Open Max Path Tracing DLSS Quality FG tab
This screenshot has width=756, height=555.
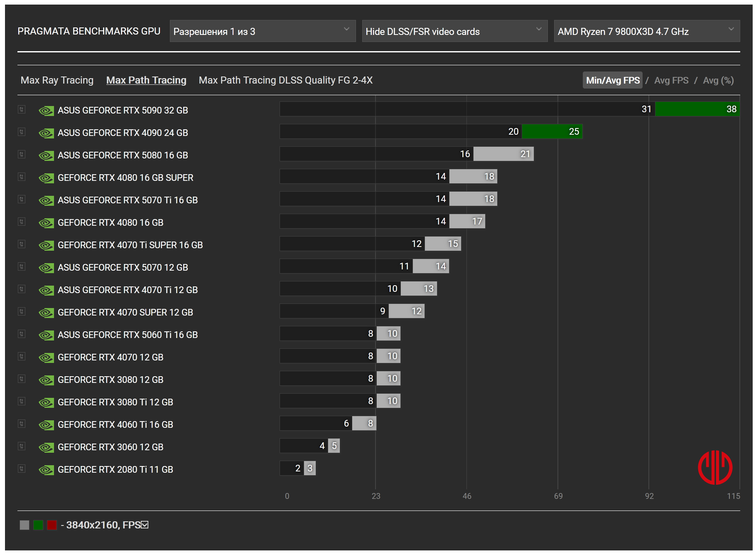(x=285, y=80)
